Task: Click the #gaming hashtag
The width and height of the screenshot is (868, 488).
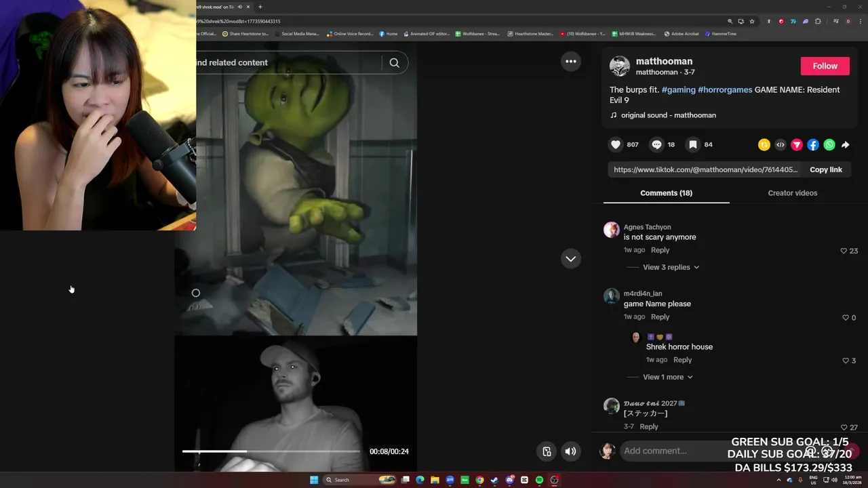Action: 678,89
